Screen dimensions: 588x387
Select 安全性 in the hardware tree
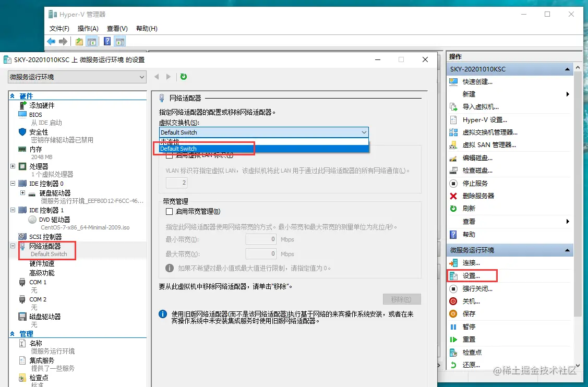[39, 132]
